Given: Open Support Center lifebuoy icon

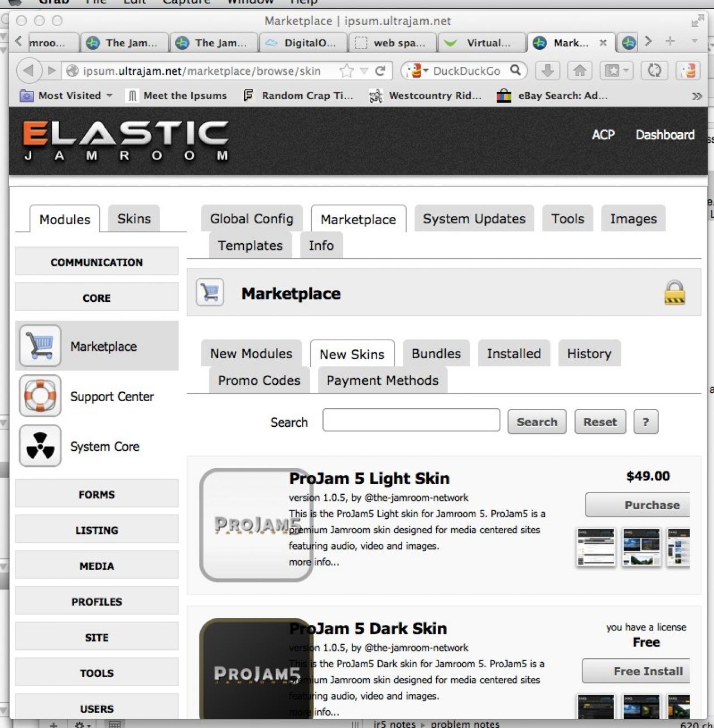Looking at the screenshot, I should 40,396.
